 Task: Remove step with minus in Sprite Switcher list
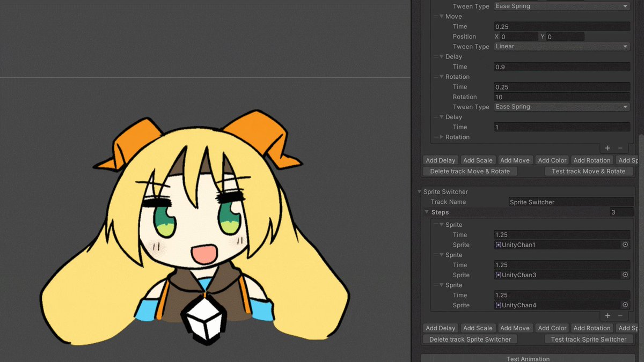tap(620, 316)
